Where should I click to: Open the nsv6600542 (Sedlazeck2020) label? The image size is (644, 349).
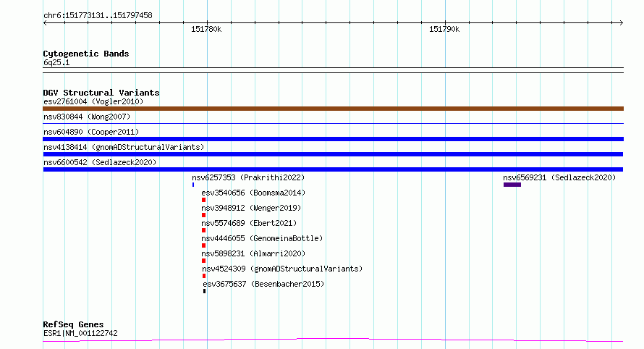click(x=100, y=162)
